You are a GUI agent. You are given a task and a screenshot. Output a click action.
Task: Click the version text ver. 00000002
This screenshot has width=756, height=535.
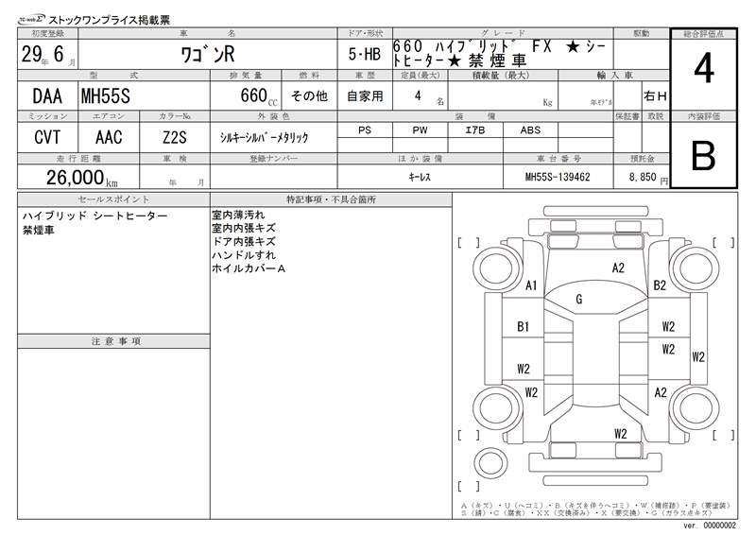(x=710, y=525)
